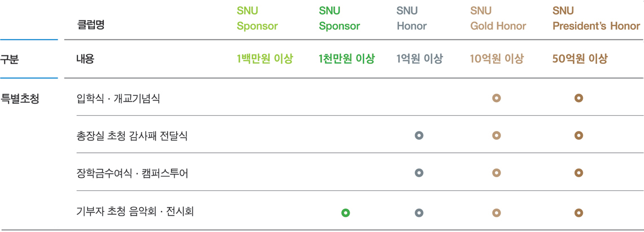This screenshot has width=644, height=232.
Task: Click the green circle in the 음악회·전시회 row
Action: click(345, 213)
